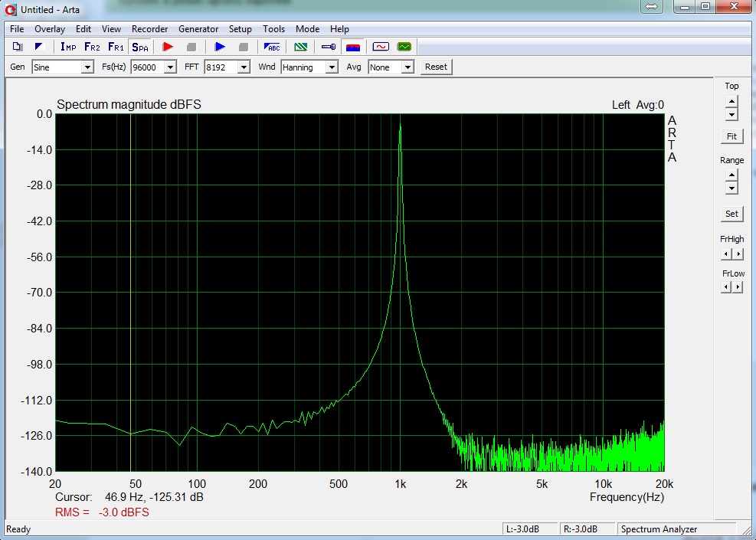
Task: Click the Reset button
Action: (436, 67)
